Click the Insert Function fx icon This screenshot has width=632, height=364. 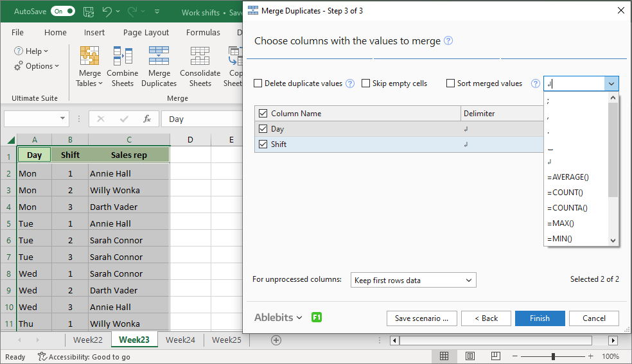click(147, 119)
